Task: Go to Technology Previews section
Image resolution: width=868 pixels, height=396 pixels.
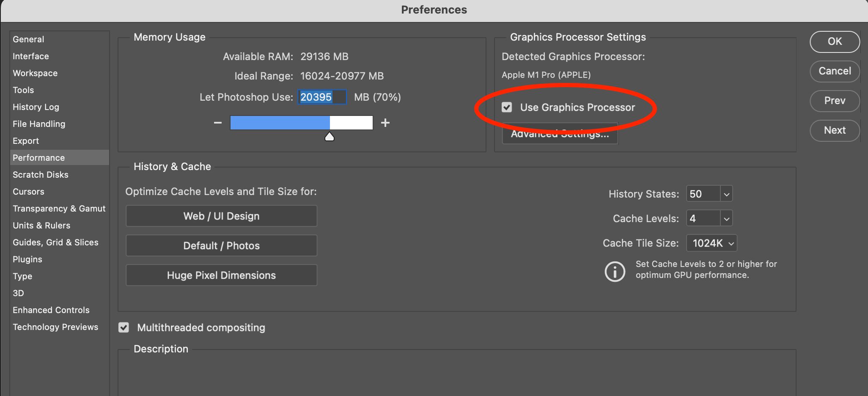Action: [x=55, y=327]
